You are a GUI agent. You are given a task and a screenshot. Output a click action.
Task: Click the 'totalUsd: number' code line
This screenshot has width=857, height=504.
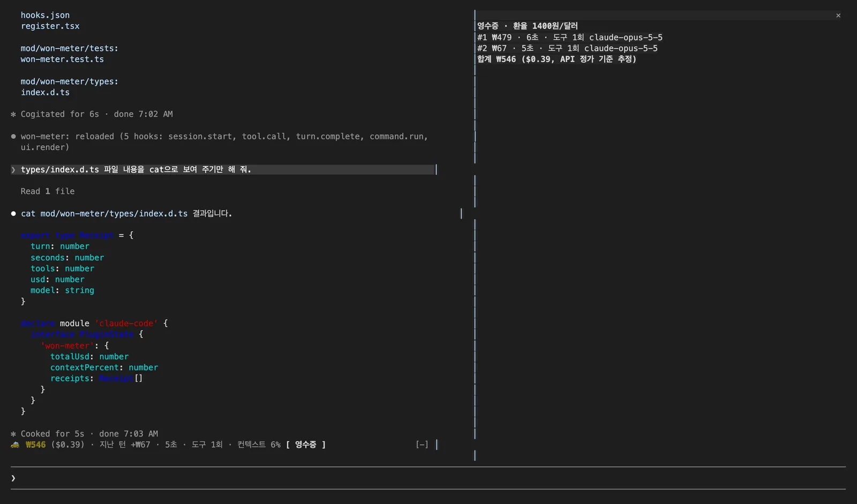[89, 357]
